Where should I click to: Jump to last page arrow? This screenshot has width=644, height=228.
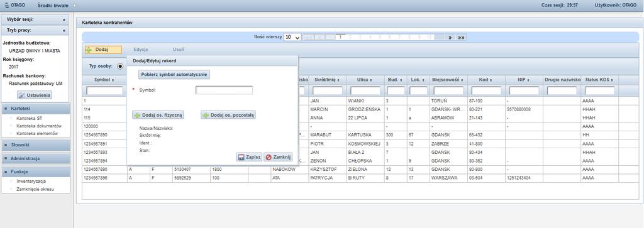pos(461,37)
